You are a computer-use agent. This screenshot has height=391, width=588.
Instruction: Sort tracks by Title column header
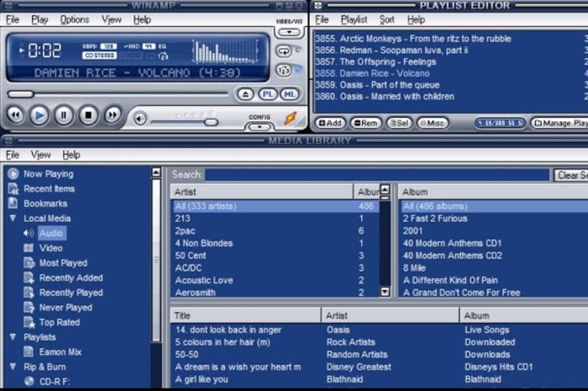(245, 315)
